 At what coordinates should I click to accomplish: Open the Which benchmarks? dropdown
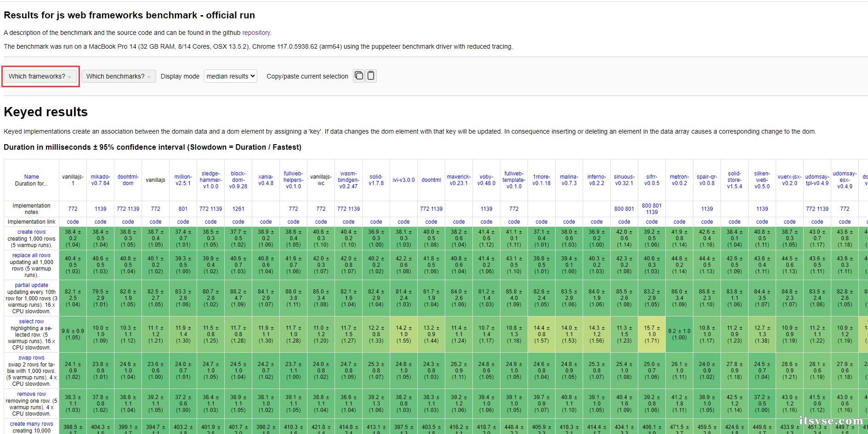119,76
